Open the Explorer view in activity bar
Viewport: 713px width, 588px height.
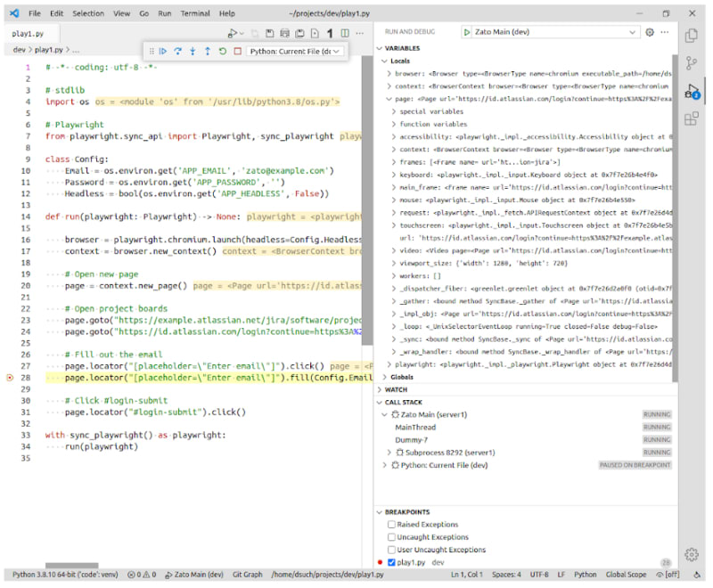coord(692,35)
